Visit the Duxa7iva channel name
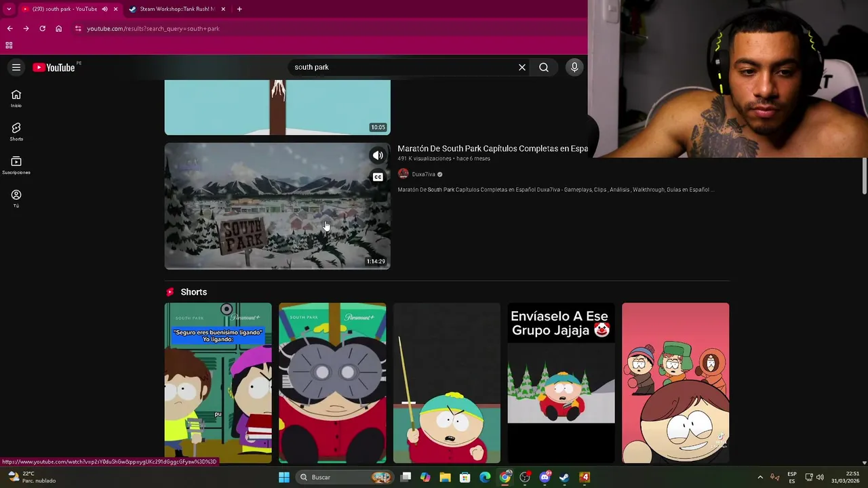 [423, 174]
